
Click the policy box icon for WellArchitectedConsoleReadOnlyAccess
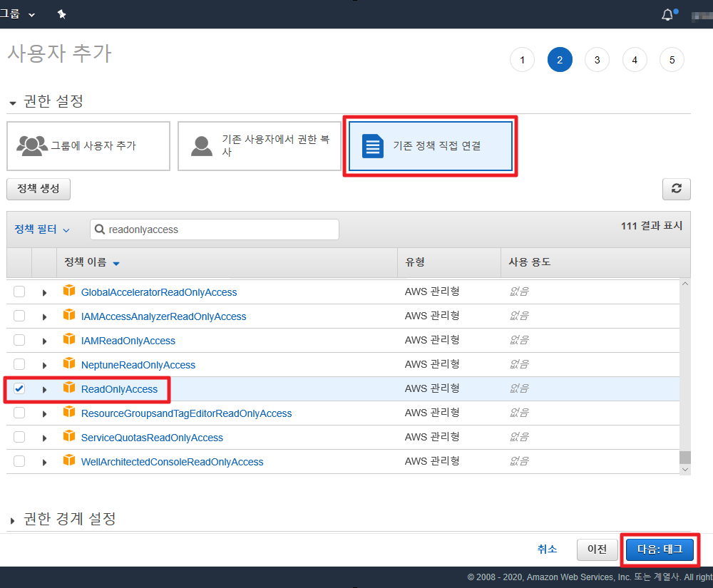pyautogui.click(x=69, y=460)
